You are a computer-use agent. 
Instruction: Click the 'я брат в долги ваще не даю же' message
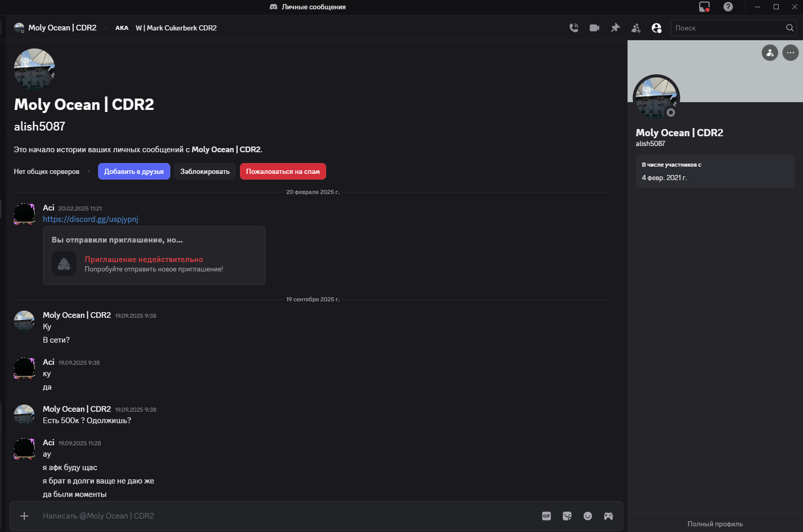pos(99,481)
